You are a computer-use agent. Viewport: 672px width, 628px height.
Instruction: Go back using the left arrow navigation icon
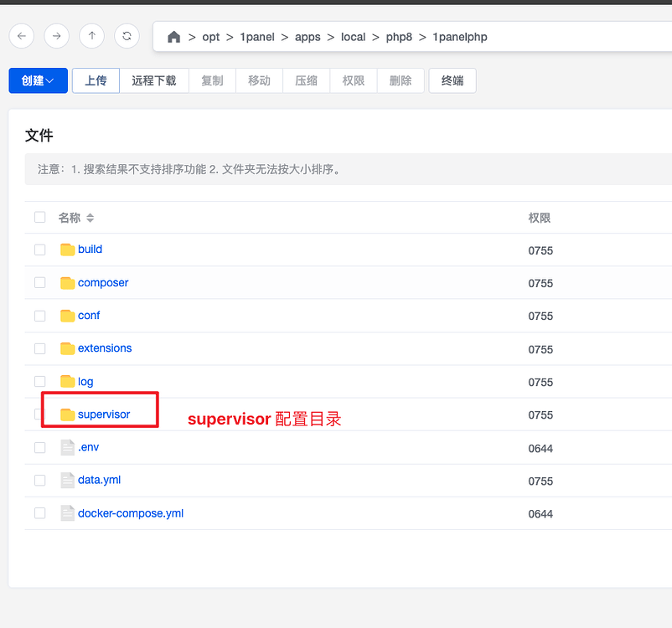click(21, 36)
